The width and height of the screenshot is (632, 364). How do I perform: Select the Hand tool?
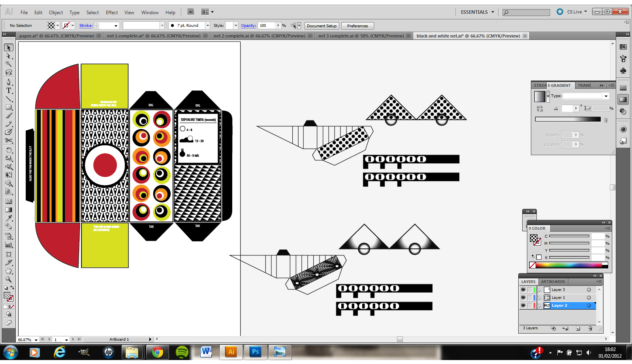pos(9,271)
